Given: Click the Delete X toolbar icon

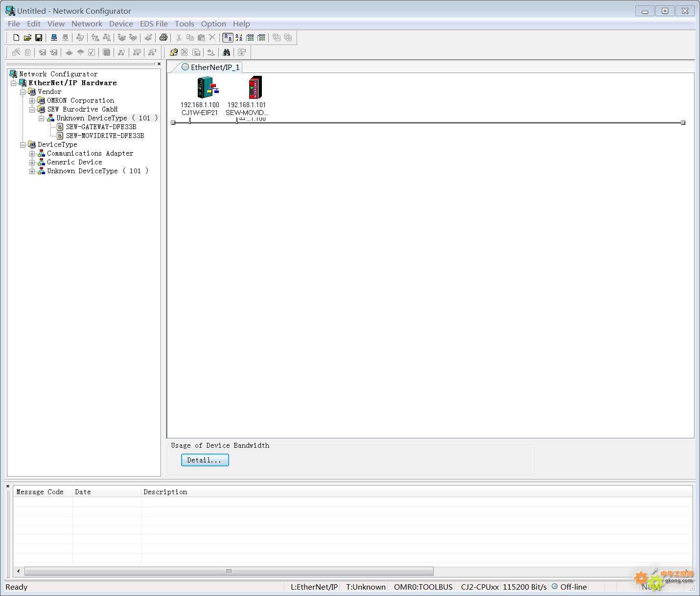Looking at the screenshot, I should click(212, 38).
